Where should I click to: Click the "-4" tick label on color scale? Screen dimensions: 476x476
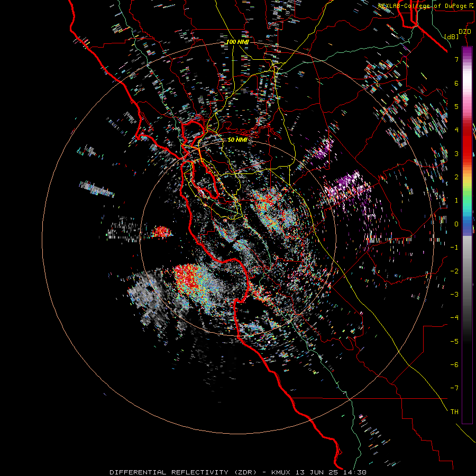pyautogui.click(x=454, y=318)
